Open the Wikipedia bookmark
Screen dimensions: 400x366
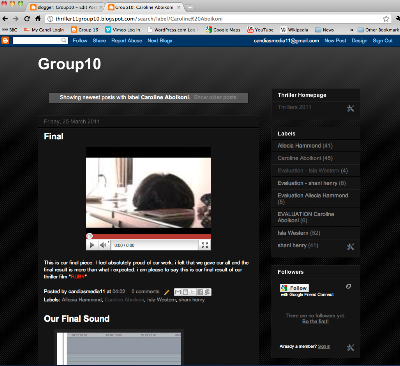[294, 30]
